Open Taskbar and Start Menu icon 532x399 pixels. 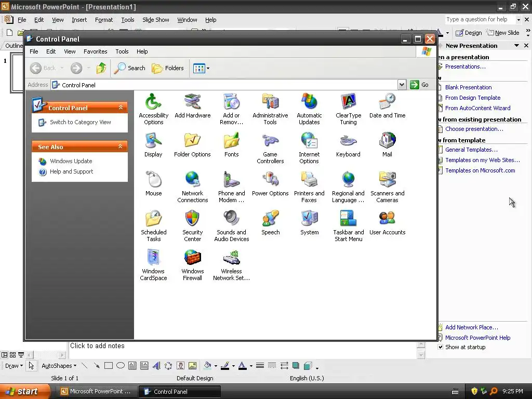coord(348,225)
